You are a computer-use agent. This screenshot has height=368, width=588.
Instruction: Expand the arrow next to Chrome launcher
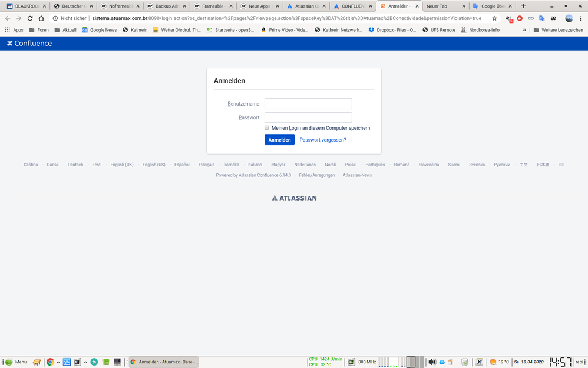58,362
